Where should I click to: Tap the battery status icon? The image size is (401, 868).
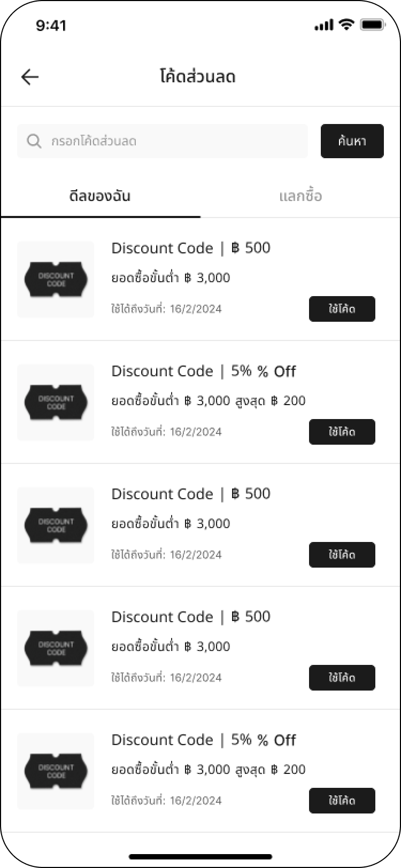(x=372, y=25)
